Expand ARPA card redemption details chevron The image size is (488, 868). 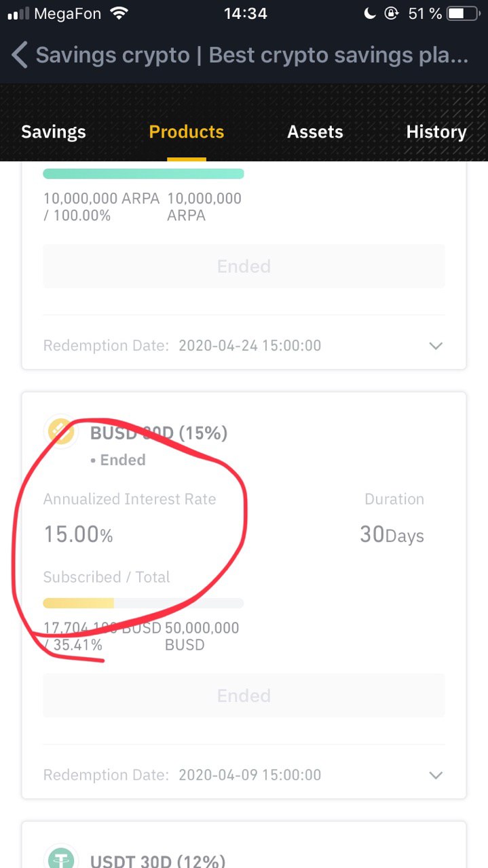point(436,346)
